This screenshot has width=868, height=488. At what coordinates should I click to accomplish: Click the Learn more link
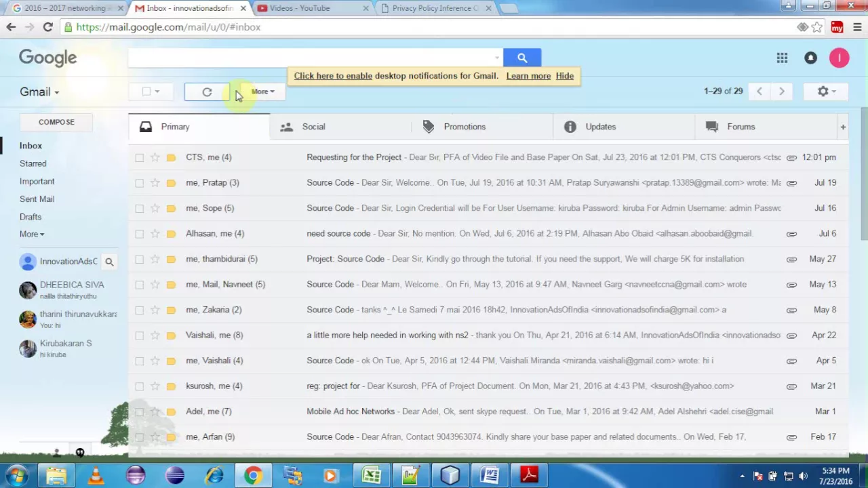[x=528, y=76]
